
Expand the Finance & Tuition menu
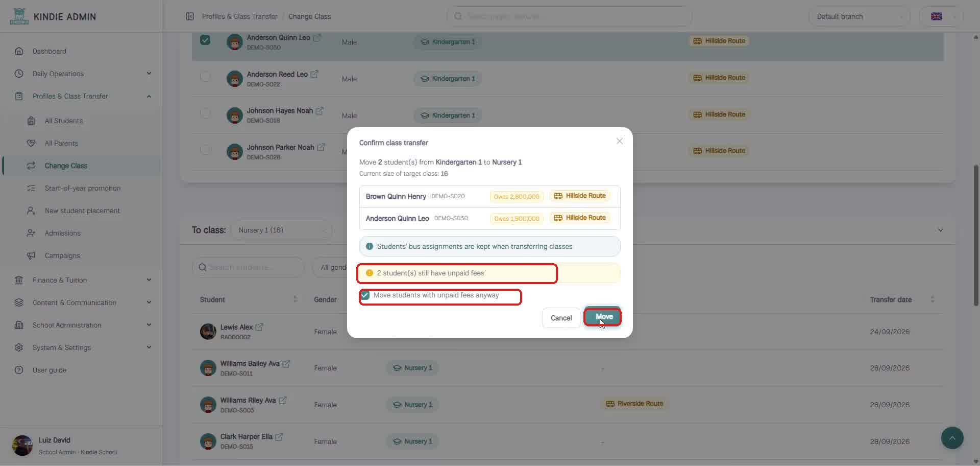82,280
